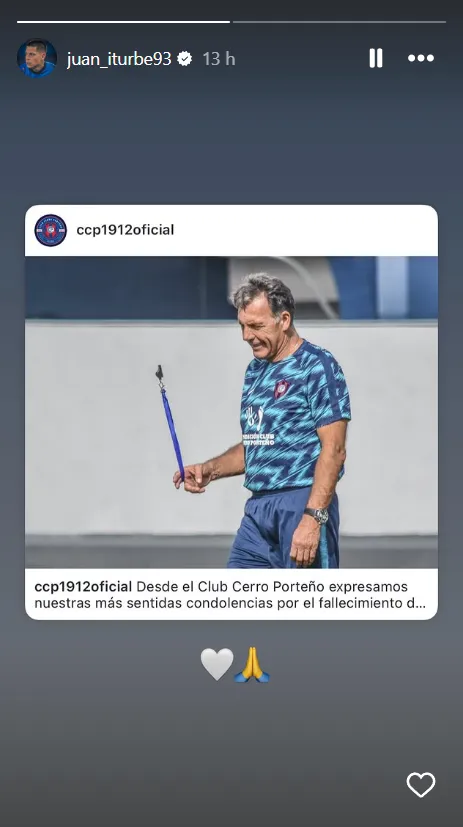Image resolution: width=463 pixels, height=827 pixels.
Task: Tap the club crest on the coach's shirt
Action: tap(282, 389)
